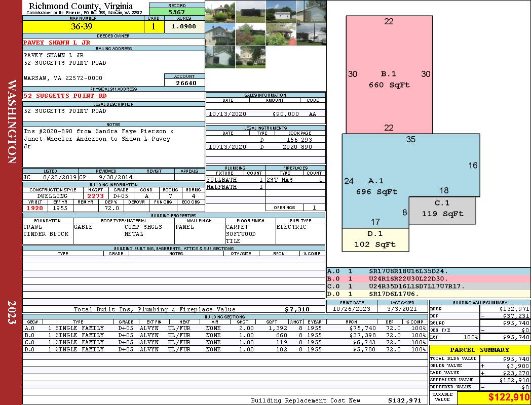This screenshot has height=405, width=532.
Task: Click legal instrument book/page 156 293
Action: coord(299,140)
